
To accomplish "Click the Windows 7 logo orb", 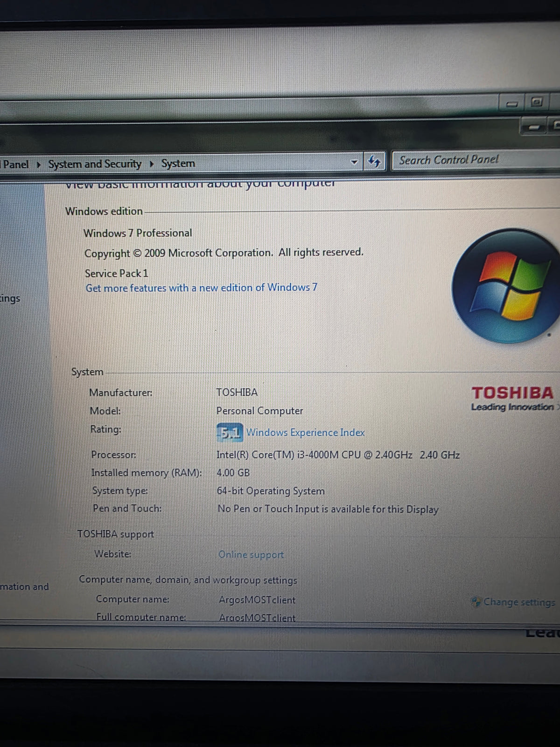I will tap(506, 286).
